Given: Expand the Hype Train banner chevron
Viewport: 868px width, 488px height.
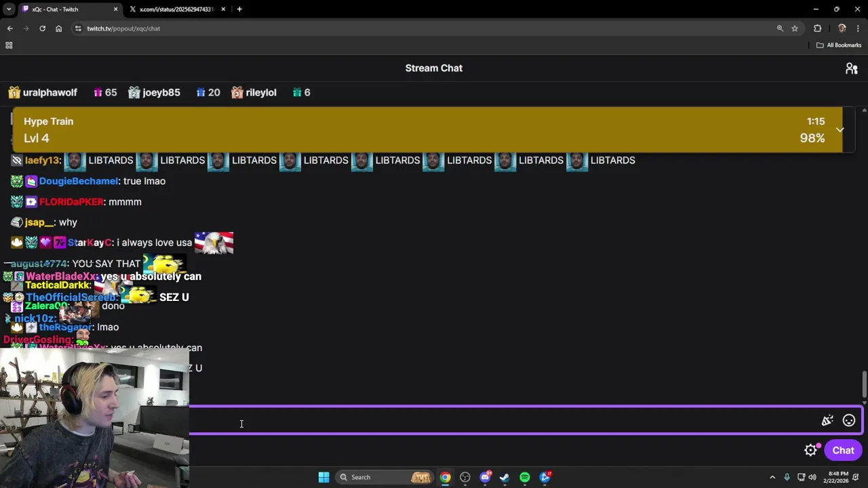Looking at the screenshot, I should coord(840,129).
